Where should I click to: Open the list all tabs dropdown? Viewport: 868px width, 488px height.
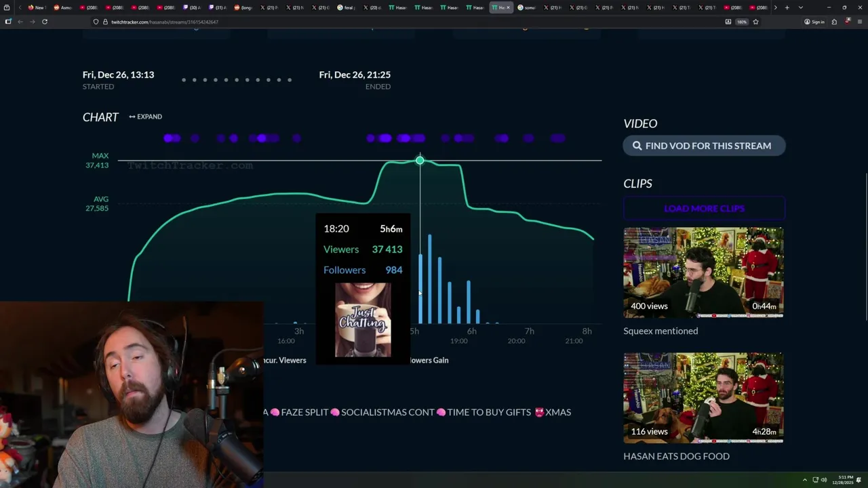(800, 7)
